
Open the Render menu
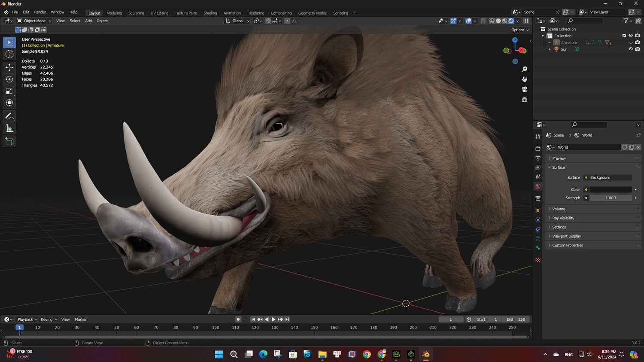pyautogui.click(x=40, y=12)
